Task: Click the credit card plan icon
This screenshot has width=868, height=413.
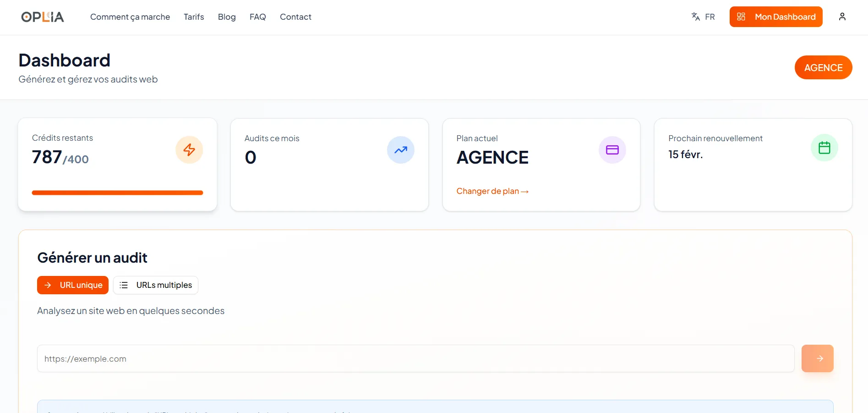Action: 612,150
